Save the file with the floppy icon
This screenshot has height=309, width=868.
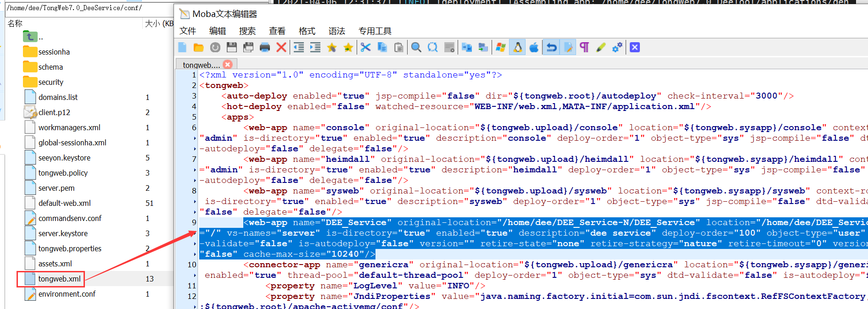pyautogui.click(x=232, y=48)
